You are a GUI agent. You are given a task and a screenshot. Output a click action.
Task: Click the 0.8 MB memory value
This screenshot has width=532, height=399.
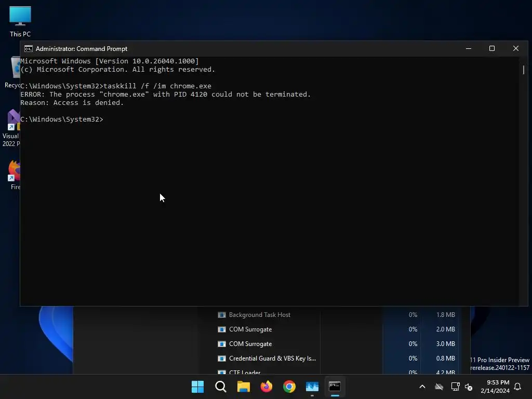tap(445, 358)
